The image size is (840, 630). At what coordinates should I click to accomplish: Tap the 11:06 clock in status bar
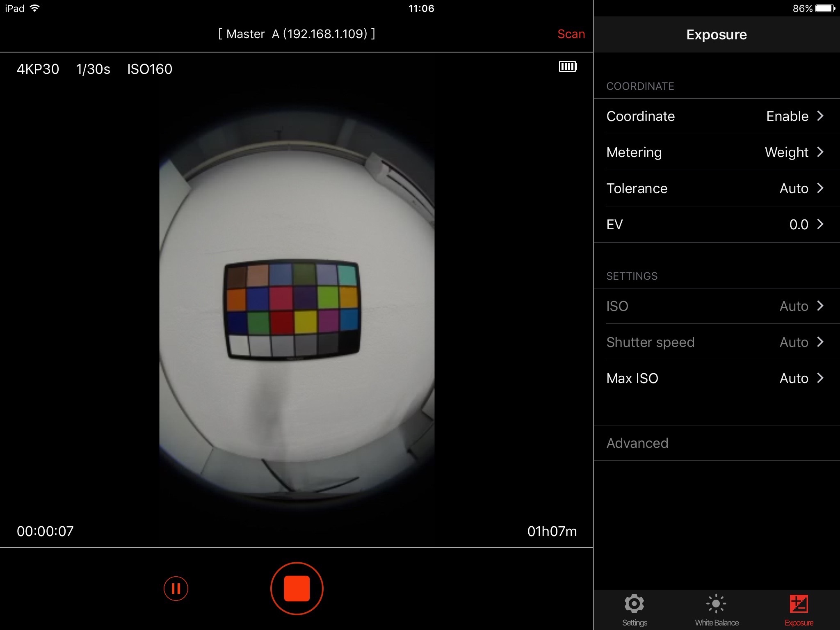(421, 8)
